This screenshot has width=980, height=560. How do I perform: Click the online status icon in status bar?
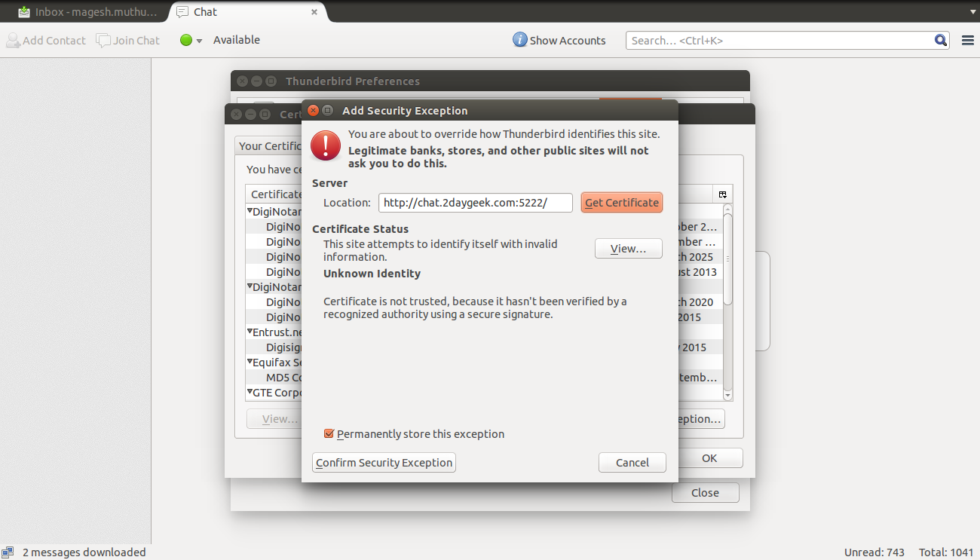pos(8,552)
